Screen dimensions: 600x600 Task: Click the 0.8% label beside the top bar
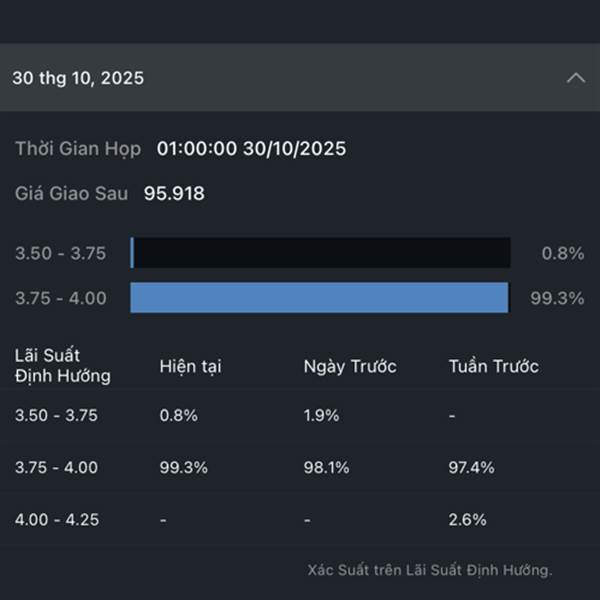562,254
